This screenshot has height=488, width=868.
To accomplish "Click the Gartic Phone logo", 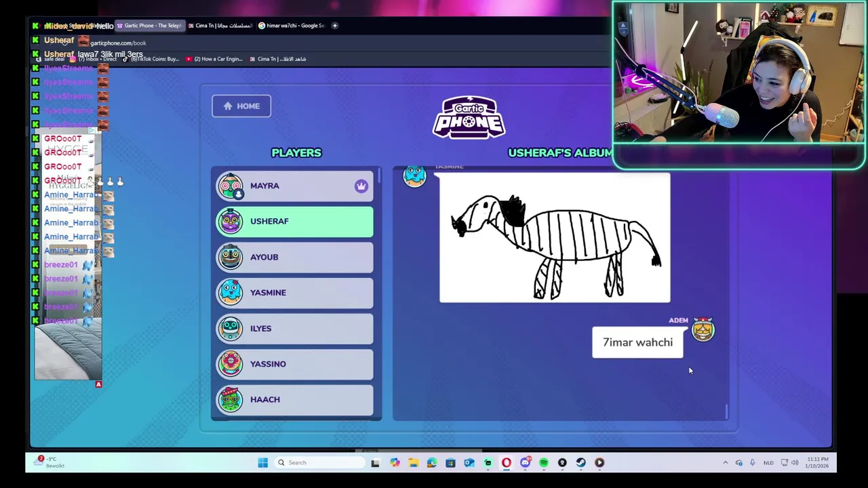I will tap(469, 118).
